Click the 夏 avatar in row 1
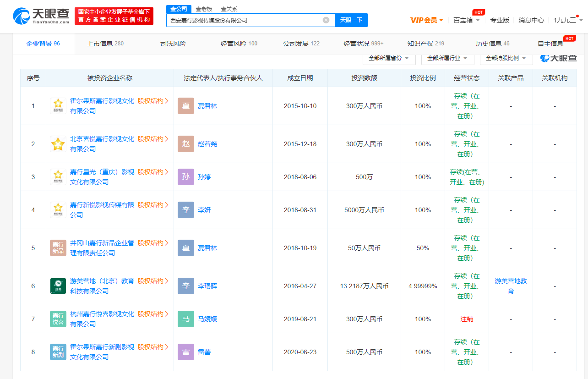588x379 pixels. pos(186,106)
